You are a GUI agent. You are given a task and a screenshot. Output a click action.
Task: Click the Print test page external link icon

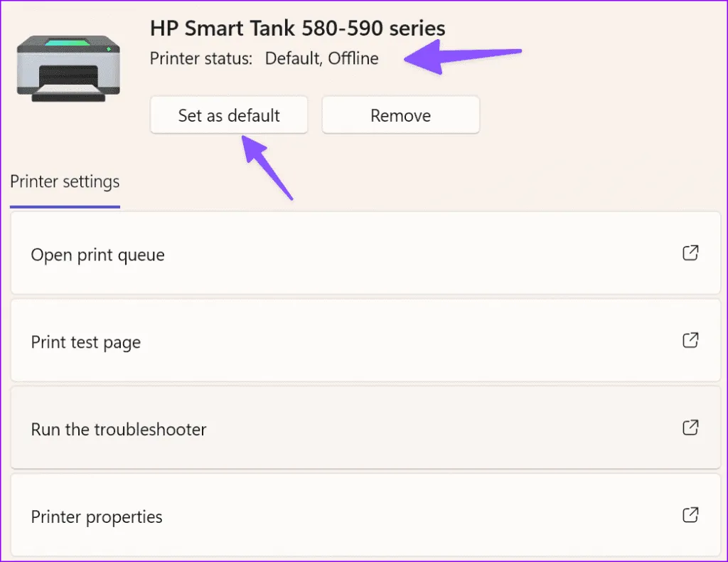[690, 341]
